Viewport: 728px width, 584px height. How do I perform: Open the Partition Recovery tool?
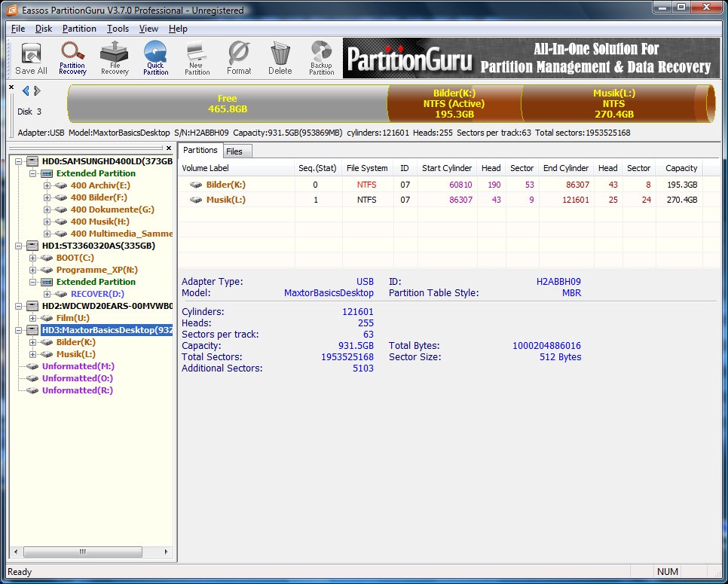pos(72,59)
